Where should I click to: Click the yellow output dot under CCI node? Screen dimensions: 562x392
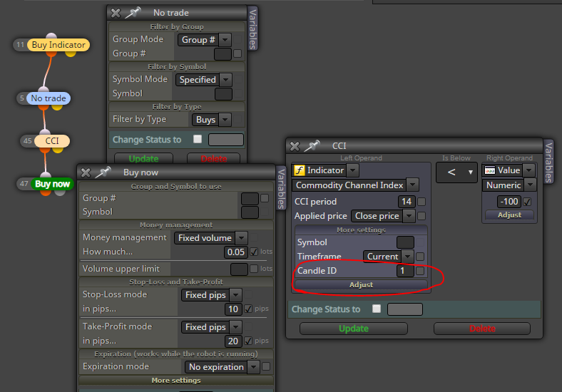58,150
